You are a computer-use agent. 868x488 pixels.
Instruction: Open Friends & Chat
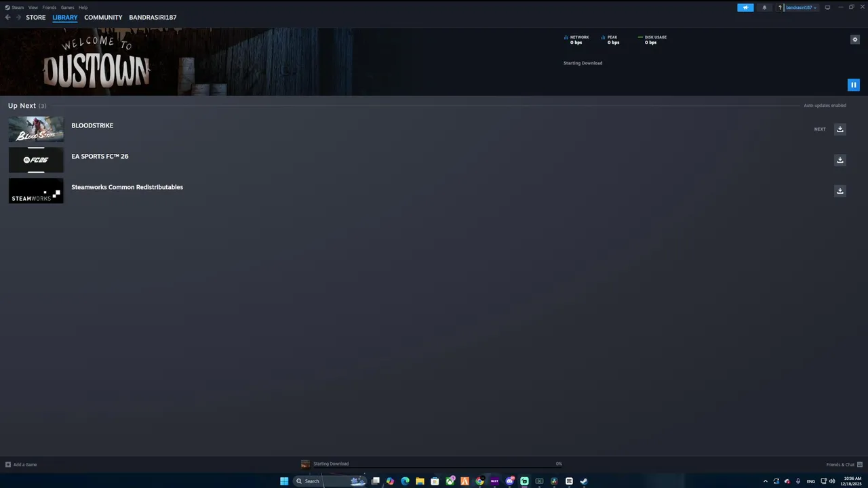pos(844,464)
